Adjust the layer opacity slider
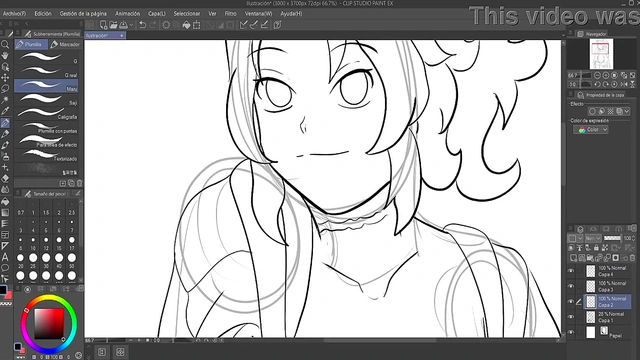 click(612, 238)
